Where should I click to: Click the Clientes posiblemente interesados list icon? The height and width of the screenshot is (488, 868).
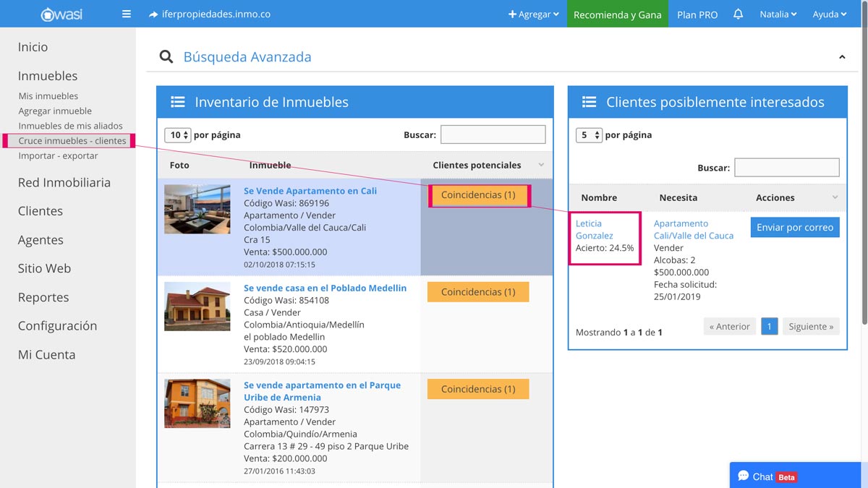(x=589, y=102)
